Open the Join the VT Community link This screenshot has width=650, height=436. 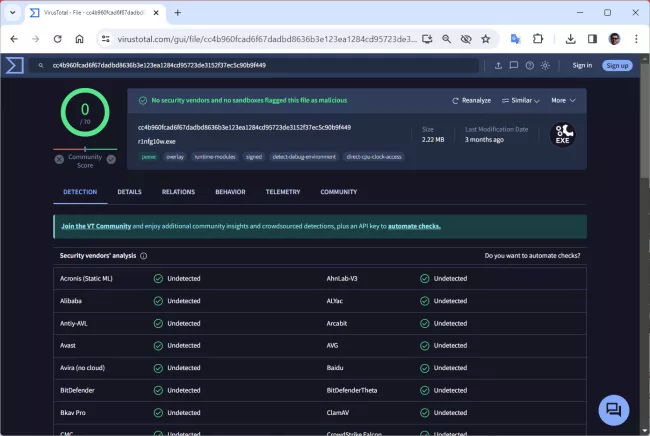pyautogui.click(x=96, y=226)
